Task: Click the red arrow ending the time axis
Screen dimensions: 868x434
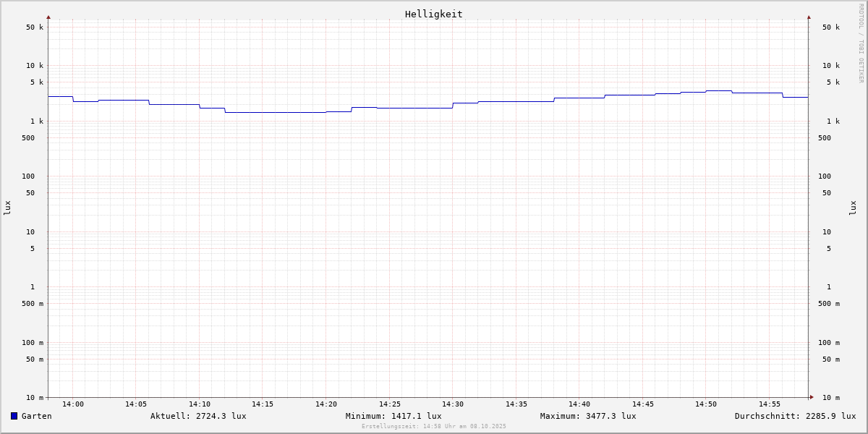Action: coord(812,397)
